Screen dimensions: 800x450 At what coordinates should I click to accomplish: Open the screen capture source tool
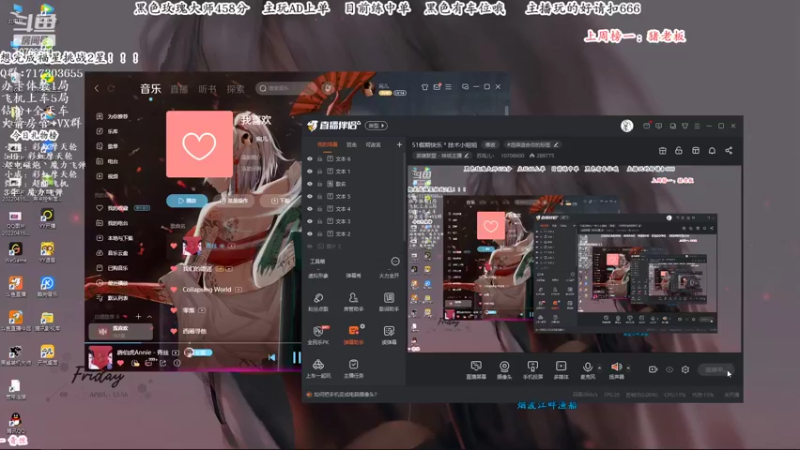point(476,370)
